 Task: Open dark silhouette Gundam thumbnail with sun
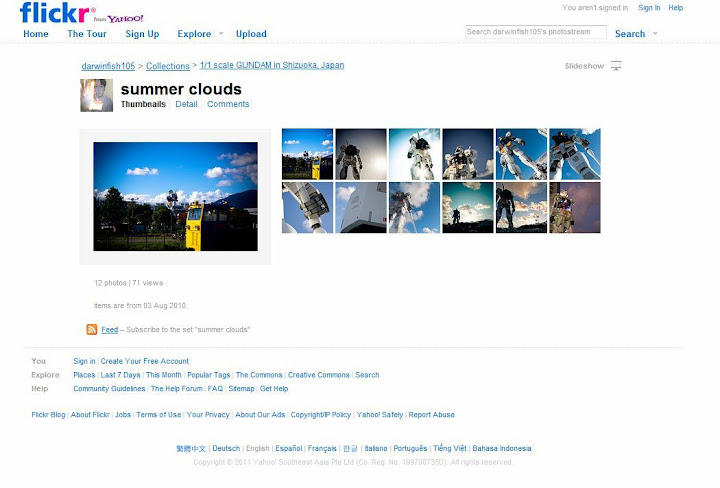click(x=361, y=154)
